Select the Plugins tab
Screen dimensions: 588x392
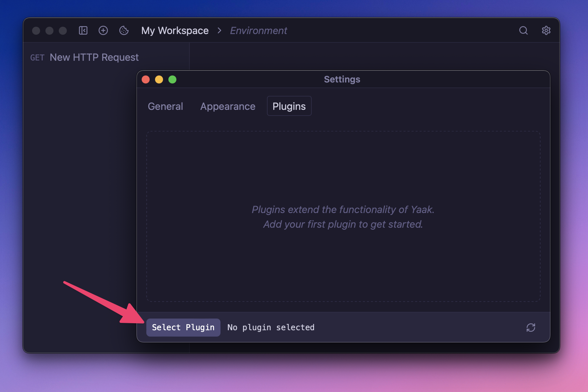[289, 106]
